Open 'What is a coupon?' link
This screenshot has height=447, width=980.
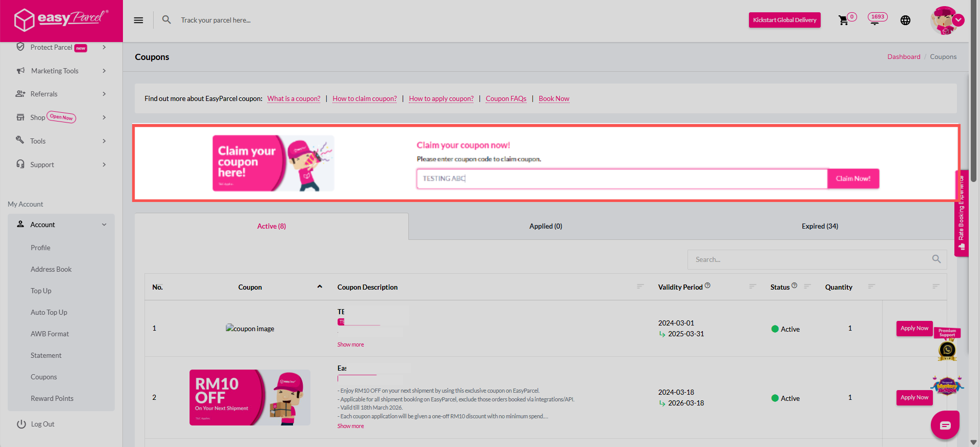click(294, 98)
